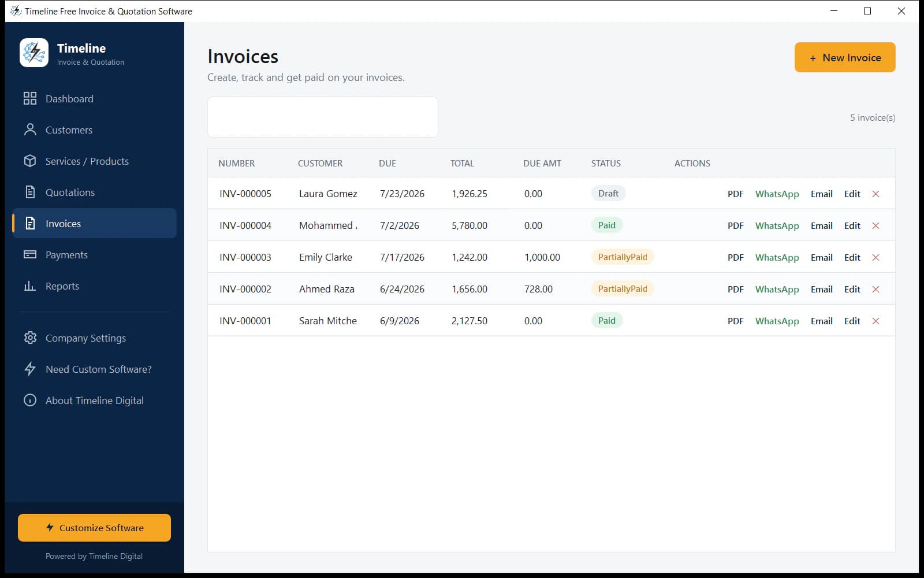Create a New Invoice
924x578 pixels.
(x=845, y=57)
